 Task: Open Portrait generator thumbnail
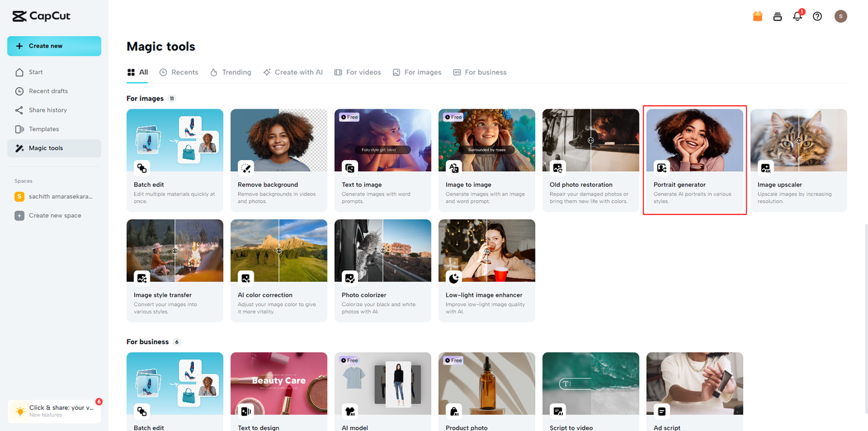pos(694,140)
